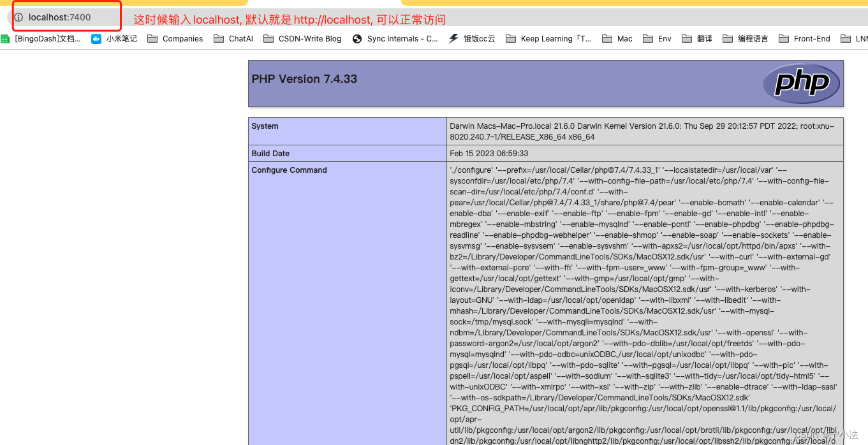Open the 编程语言 bookmark folder

pyautogui.click(x=745, y=38)
